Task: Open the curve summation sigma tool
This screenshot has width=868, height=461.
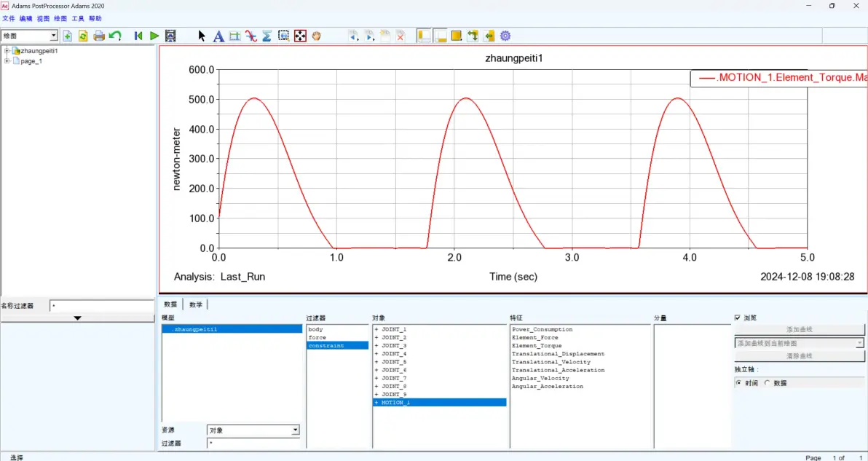Action: [x=267, y=36]
